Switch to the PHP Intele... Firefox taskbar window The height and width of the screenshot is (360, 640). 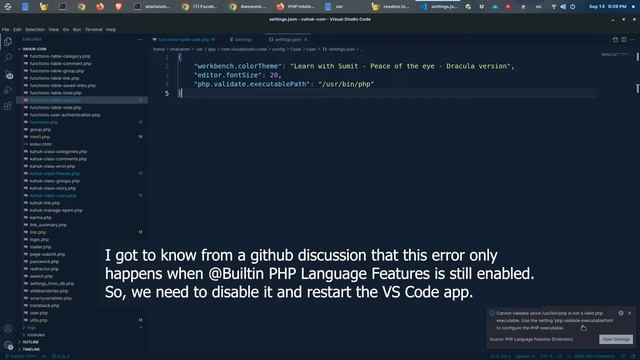(x=296, y=7)
